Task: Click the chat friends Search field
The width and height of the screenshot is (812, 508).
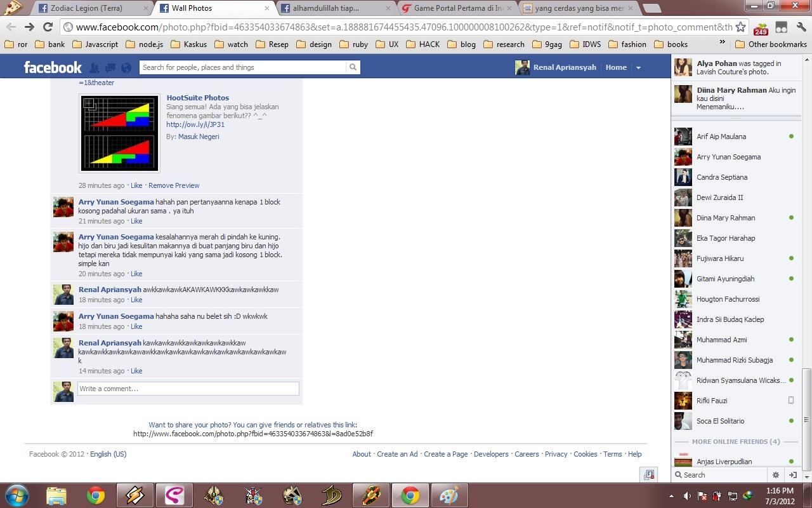Action: pyautogui.click(x=719, y=474)
